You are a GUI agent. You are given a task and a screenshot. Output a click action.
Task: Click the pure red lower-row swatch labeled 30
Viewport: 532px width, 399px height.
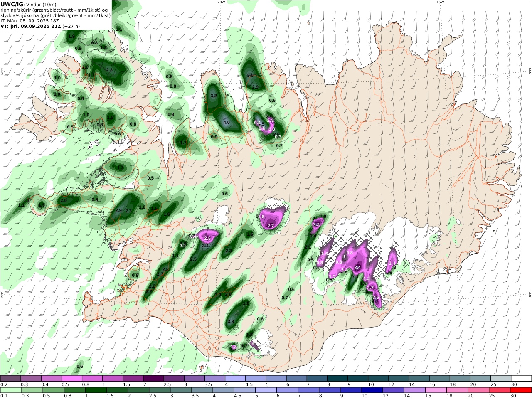pos(521,390)
